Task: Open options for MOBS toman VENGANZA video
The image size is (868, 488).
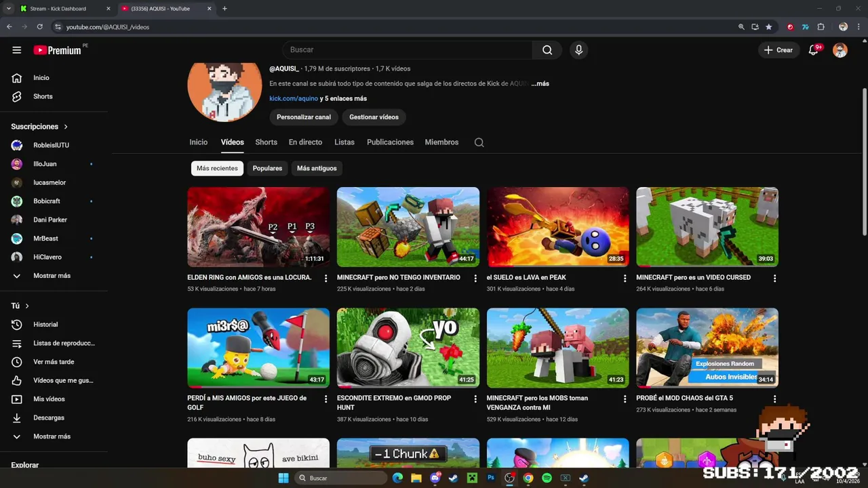Action: click(x=625, y=399)
